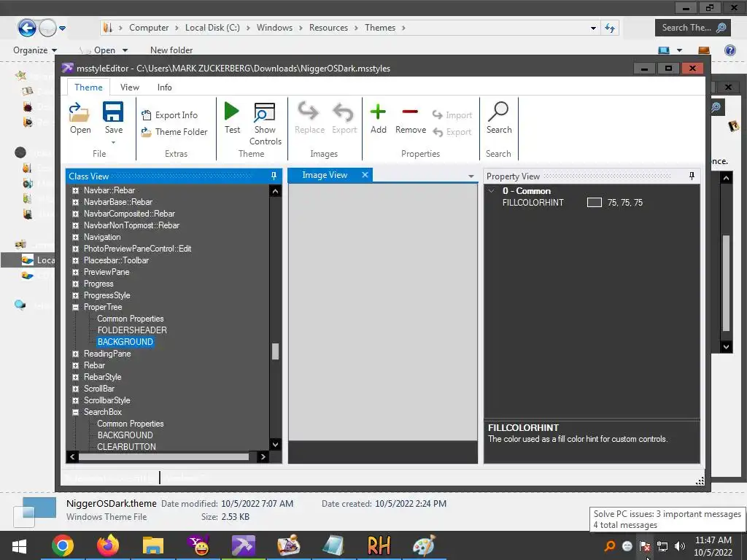Expand the ReadingPane node

[x=75, y=354]
